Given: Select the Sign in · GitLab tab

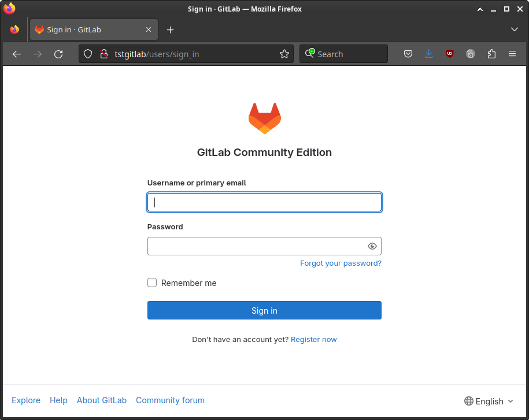Looking at the screenshot, I should (87, 29).
